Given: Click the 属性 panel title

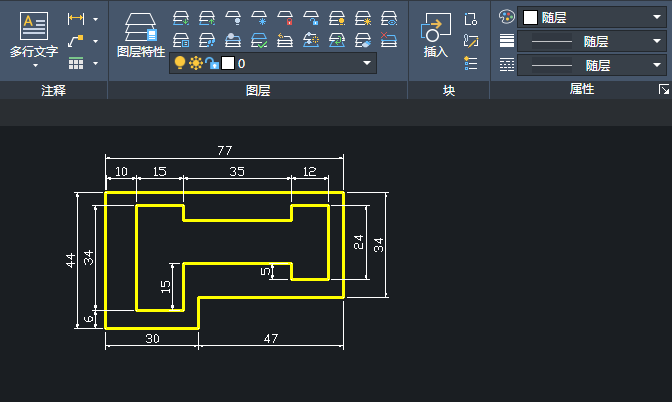Looking at the screenshot, I should [x=582, y=89].
